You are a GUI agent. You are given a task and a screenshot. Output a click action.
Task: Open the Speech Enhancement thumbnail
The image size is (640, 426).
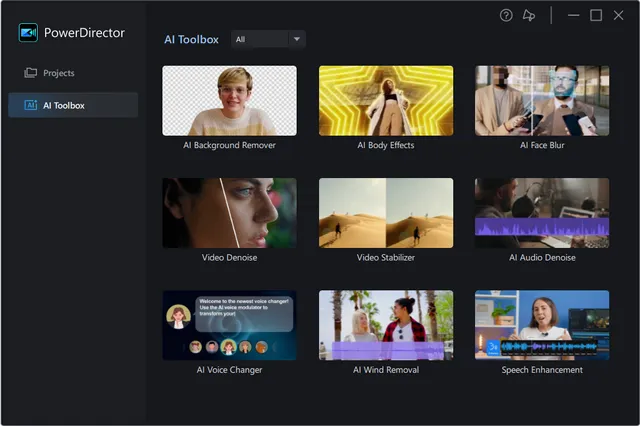pyautogui.click(x=541, y=325)
